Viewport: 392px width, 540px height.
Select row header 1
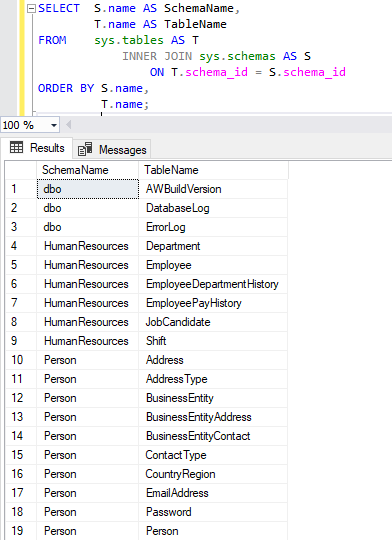click(x=21, y=189)
